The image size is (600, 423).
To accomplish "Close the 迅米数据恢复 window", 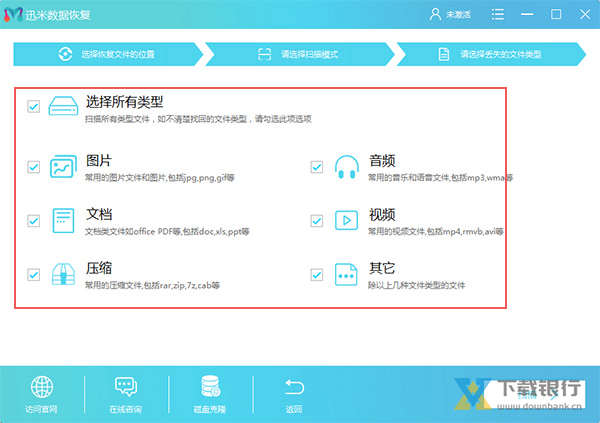I will (x=585, y=15).
